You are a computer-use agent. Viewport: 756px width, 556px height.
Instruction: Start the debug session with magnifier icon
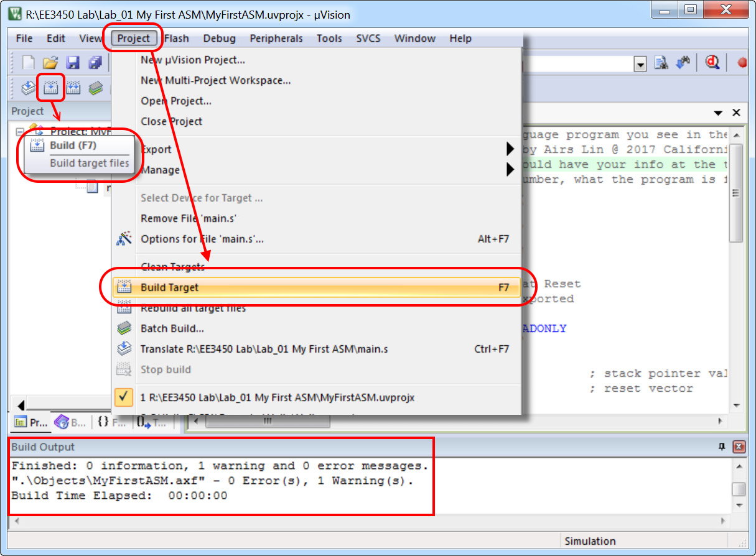712,62
